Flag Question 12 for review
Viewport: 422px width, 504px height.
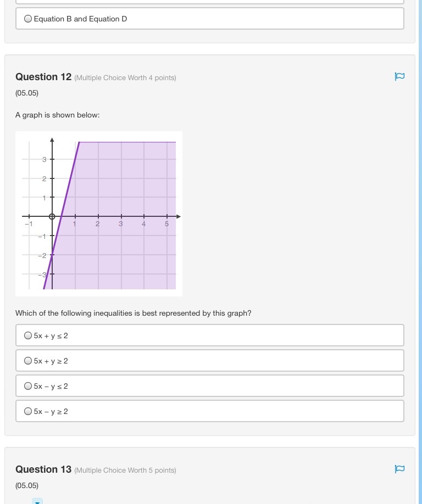tap(399, 77)
